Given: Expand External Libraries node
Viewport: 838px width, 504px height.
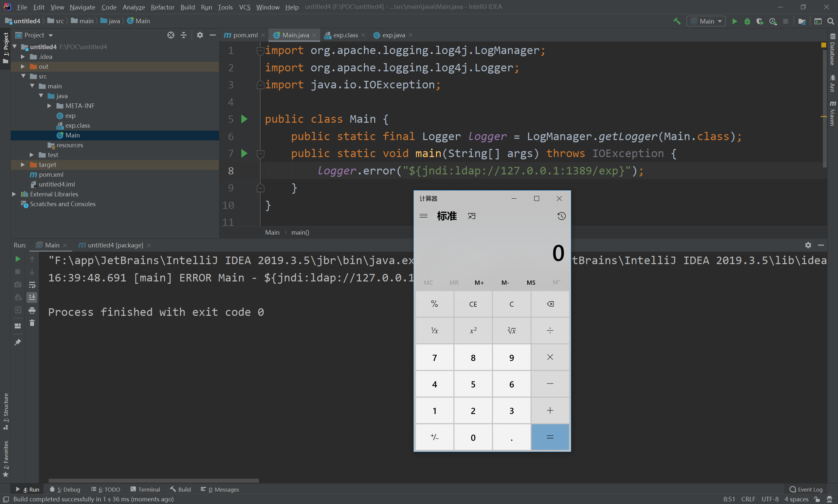Looking at the screenshot, I should (x=14, y=194).
